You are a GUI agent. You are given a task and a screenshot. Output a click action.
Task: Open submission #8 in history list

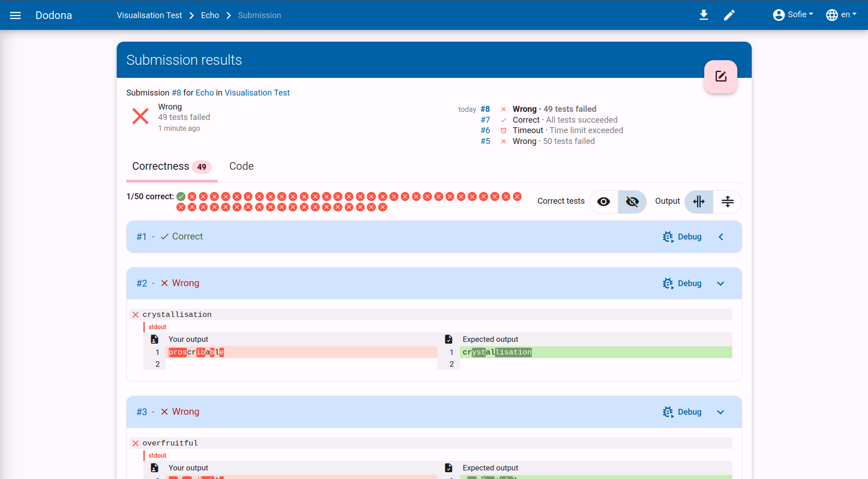pos(485,109)
